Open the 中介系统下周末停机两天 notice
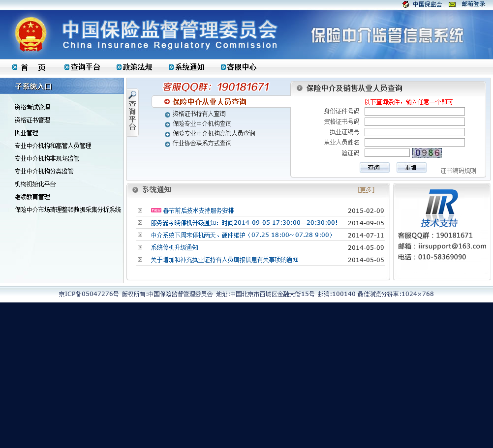The image size is (493, 448). coord(242,235)
